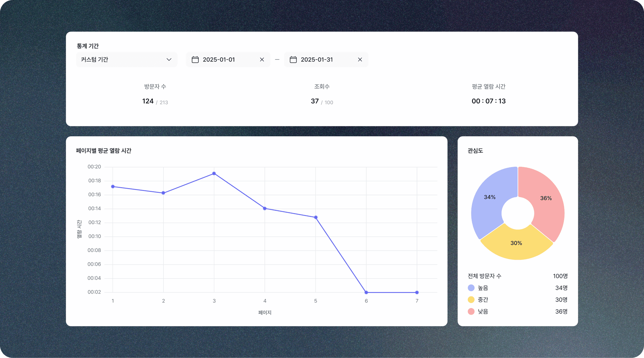
Task: Click the 열람 시간 y-axis title
Action: pyautogui.click(x=79, y=229)
